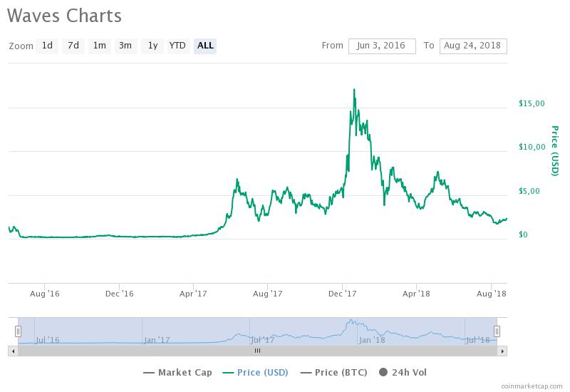Click Jan '17 label in navigator
Screen dimensions: 570x392
coord(156,341)
